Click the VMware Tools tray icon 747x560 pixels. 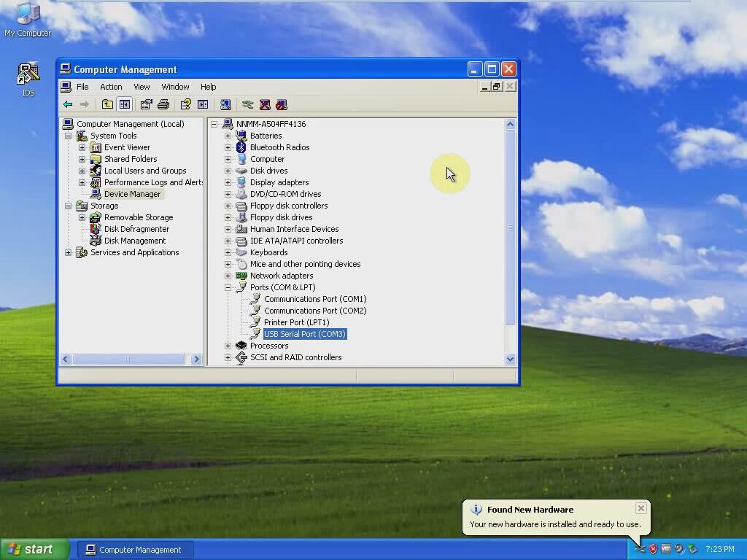(x=666, y=549)
